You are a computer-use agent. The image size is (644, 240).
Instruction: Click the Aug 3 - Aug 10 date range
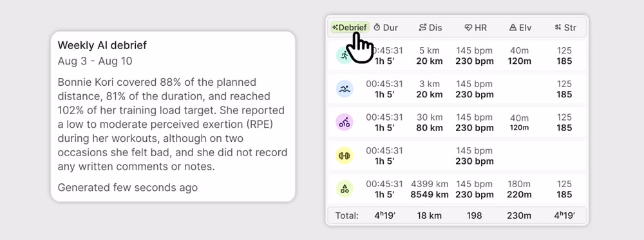95,61
